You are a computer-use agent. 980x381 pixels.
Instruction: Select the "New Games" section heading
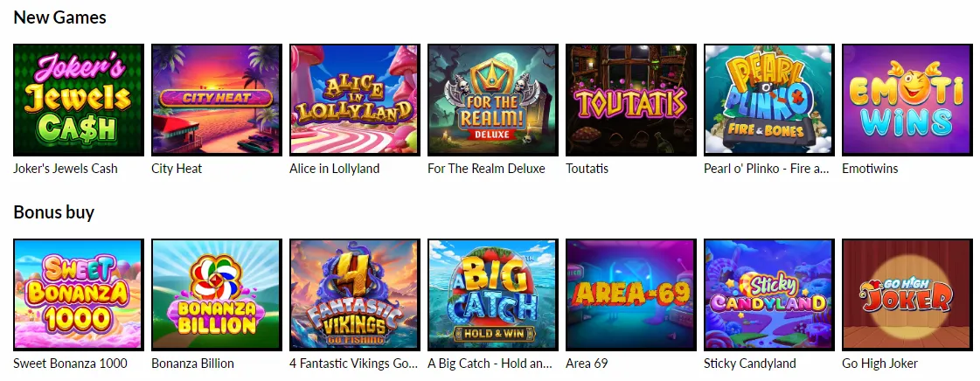point(60,17)
